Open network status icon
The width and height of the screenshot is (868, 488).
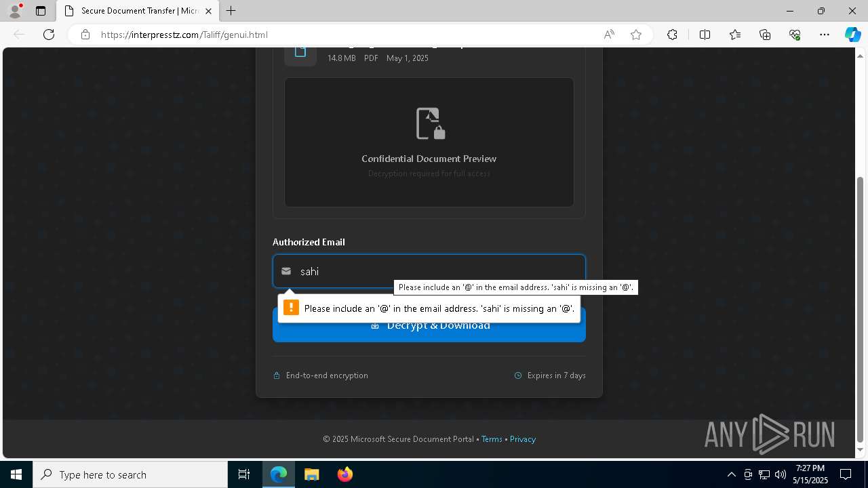(x=764, y=474)
